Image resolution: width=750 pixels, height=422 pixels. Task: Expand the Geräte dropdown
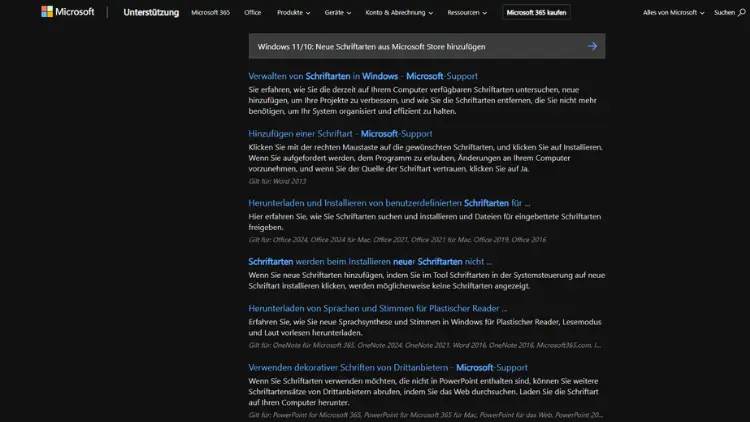(x=338, y=12)
